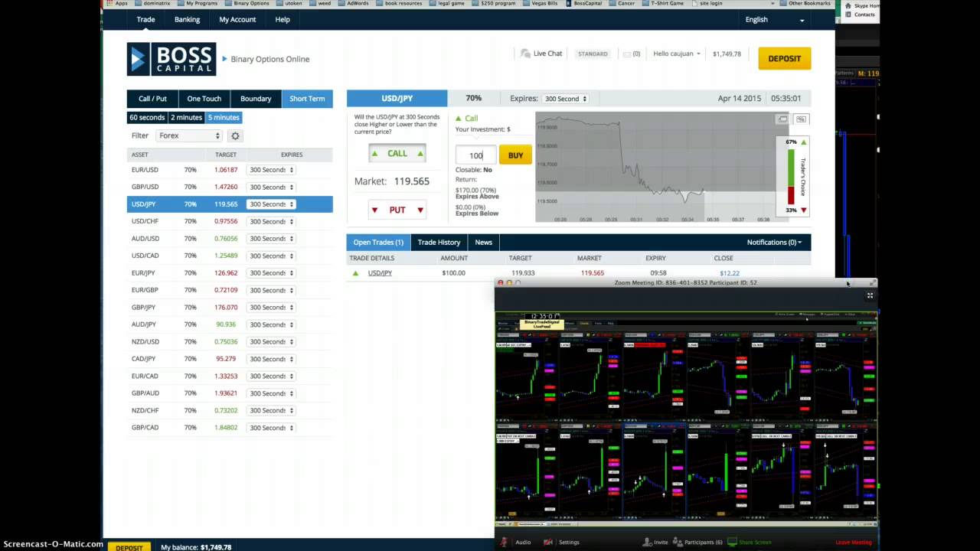This screenshot has height=551, width=980.
Task: Open Participants (6) in Zoom
Action: 697,542
